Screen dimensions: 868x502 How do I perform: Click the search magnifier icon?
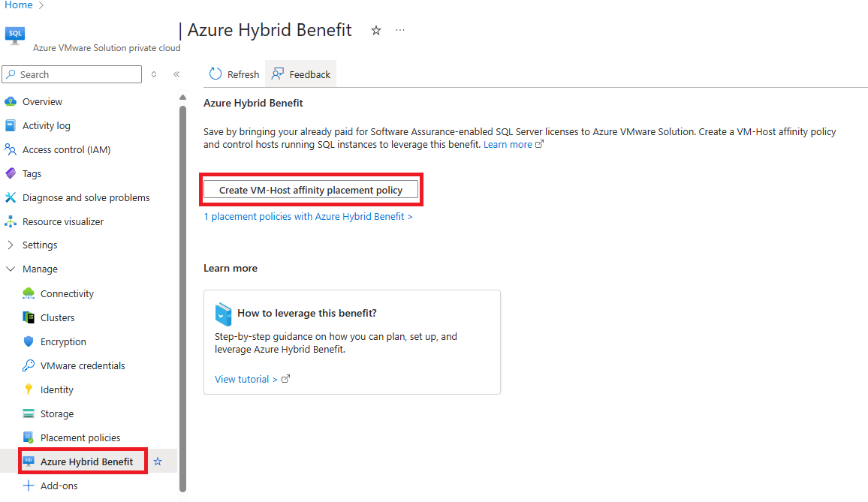point(11,74)
